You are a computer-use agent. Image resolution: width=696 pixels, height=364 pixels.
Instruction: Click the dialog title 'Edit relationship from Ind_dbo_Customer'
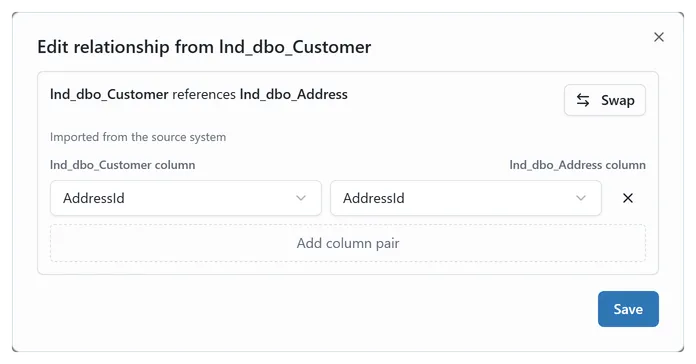[204, 47]
